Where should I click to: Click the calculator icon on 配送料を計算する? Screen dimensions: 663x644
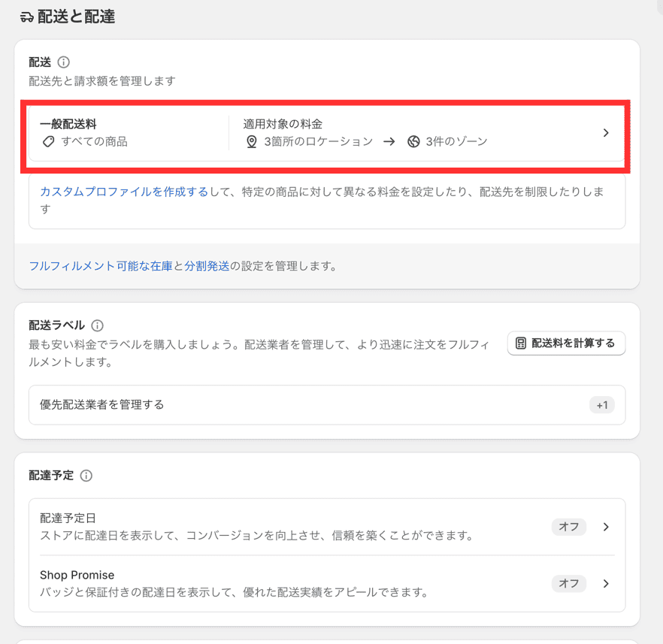pos(520,343)
